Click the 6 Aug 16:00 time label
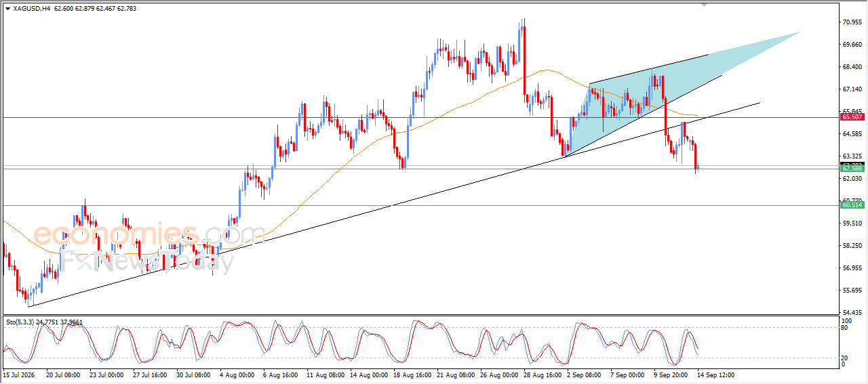Viewport: 868px width, 384px height. (280, 375)
